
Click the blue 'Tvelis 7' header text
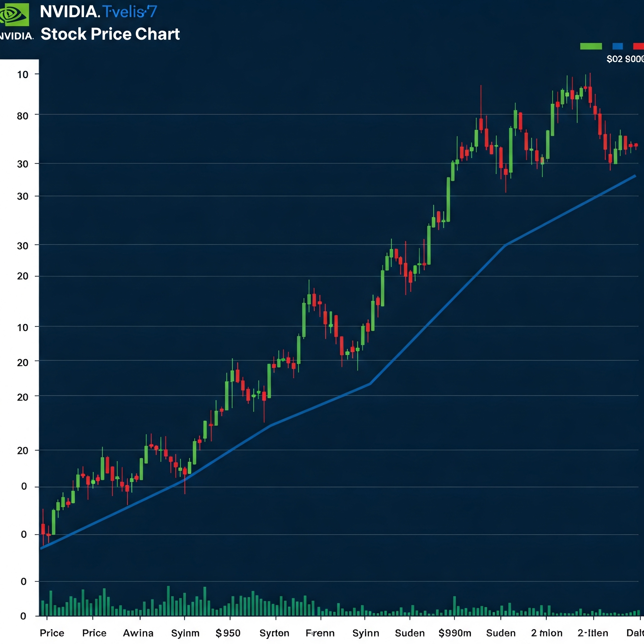click(x=130, y=12)
